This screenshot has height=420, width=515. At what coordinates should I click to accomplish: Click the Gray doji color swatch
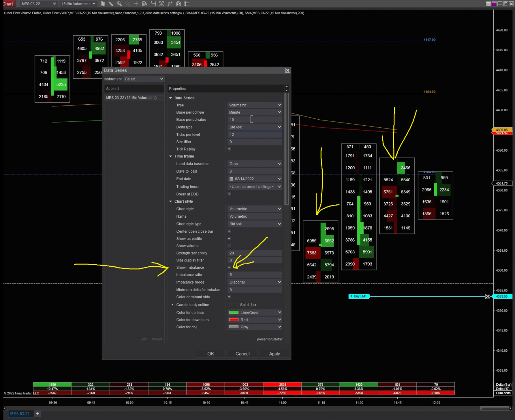(x=234, y=327)
